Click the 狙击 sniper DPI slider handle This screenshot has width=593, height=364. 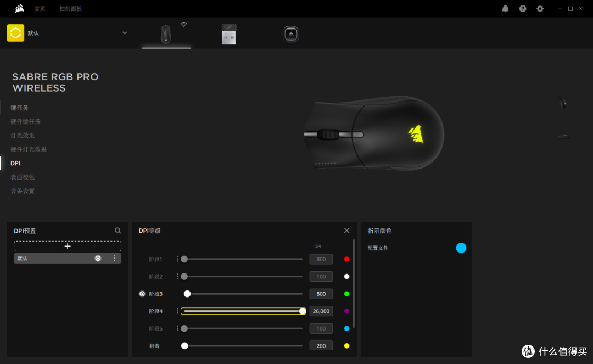(184, 346)
